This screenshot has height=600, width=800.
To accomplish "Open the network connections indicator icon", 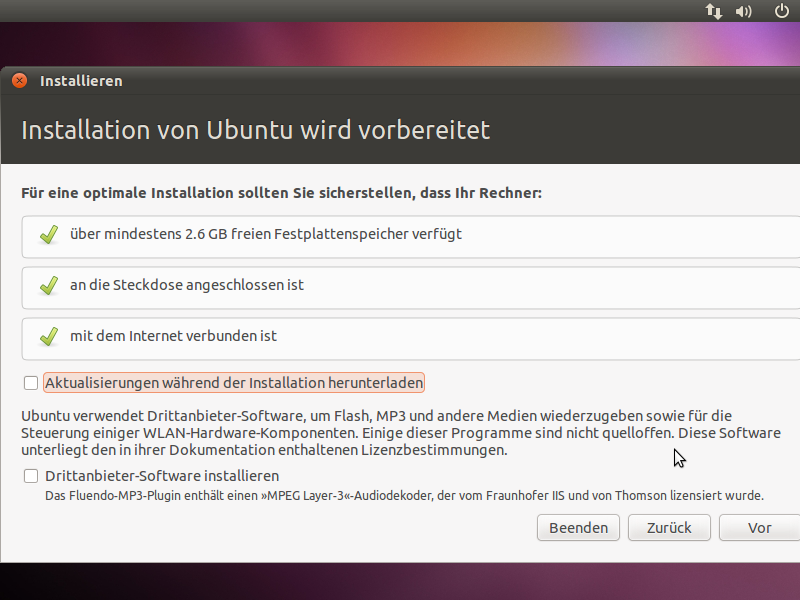I will 714,11.
